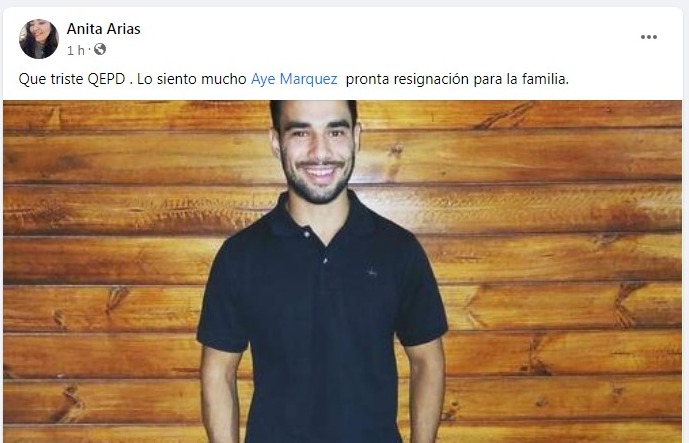Click the post text "Que triste QEPD"

tap(72, 79)
